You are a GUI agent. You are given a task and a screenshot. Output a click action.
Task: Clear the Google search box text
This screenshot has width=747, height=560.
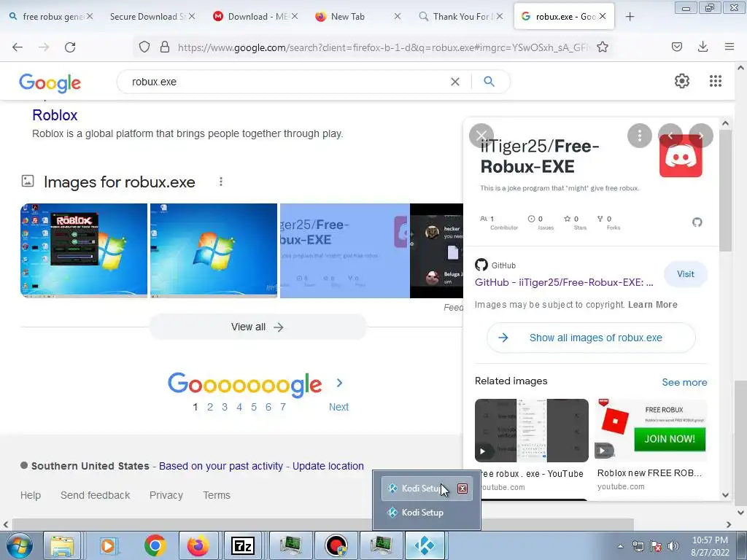(455, 82)
